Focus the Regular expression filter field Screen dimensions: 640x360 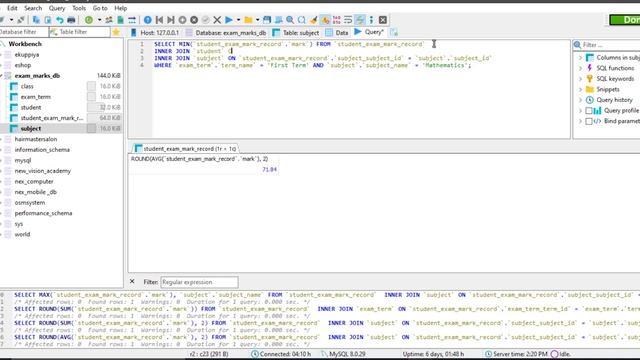click(x=199, y=282)
